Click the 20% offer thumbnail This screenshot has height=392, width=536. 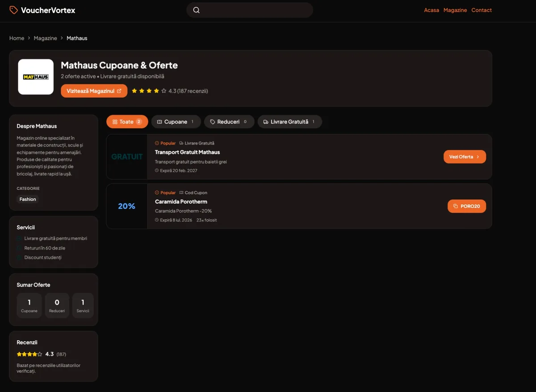[127, 206]
